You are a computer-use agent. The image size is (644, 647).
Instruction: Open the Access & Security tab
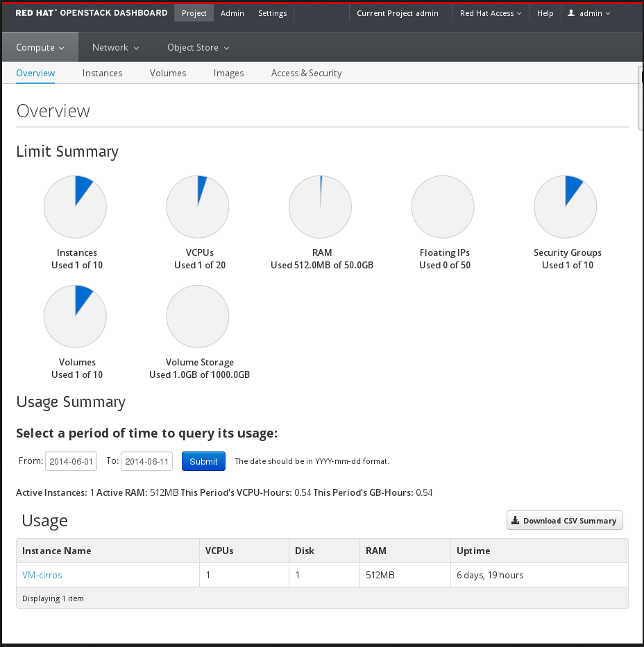click(x=306, y=73)
